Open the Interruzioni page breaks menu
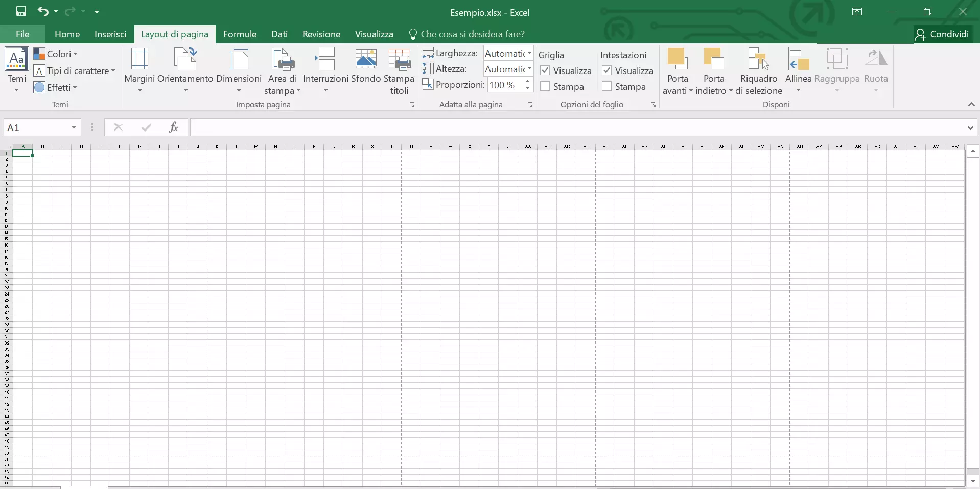The image size is (980, 489). pyautogui.click(x=325, y=70)
